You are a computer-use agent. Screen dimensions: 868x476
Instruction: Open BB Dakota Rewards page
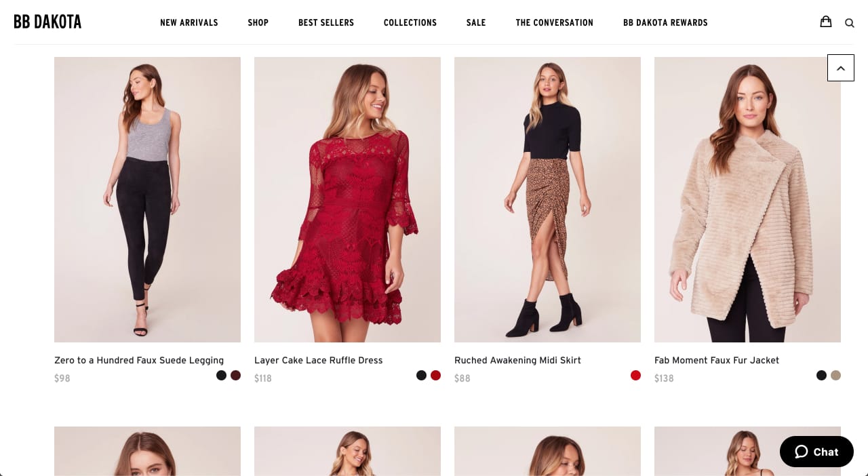point(665,22)
